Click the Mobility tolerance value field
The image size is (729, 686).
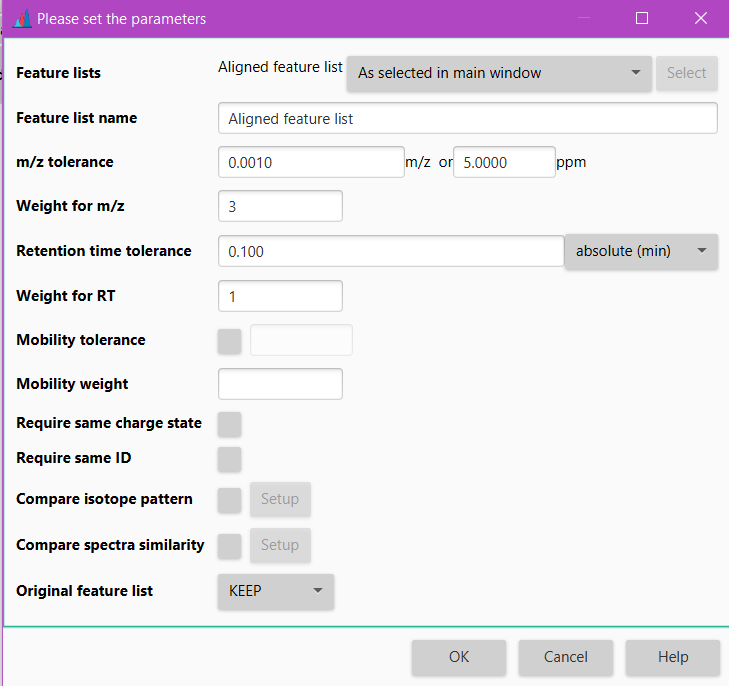tap(301, 340)
